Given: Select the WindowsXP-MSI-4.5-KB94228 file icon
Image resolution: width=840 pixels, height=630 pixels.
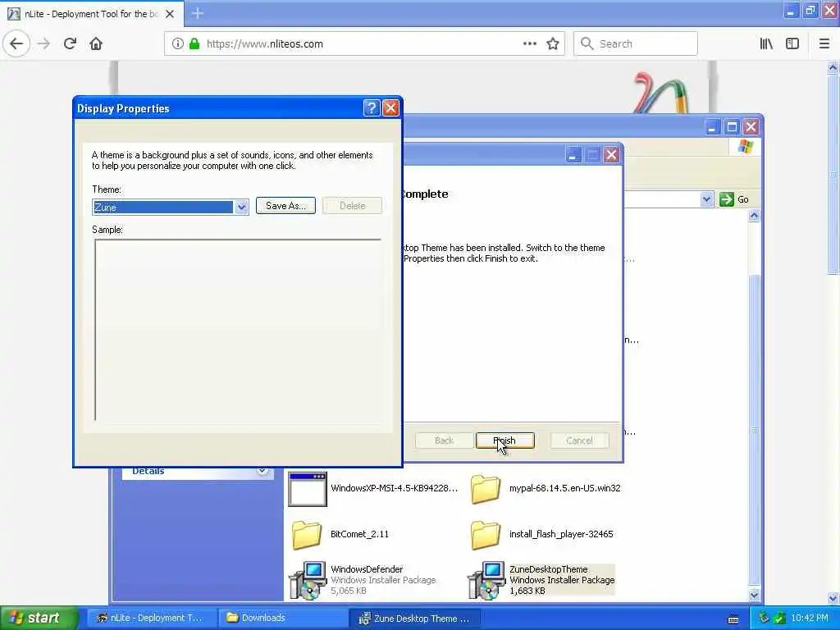Looking at the screenshot, I should point(308,489).
